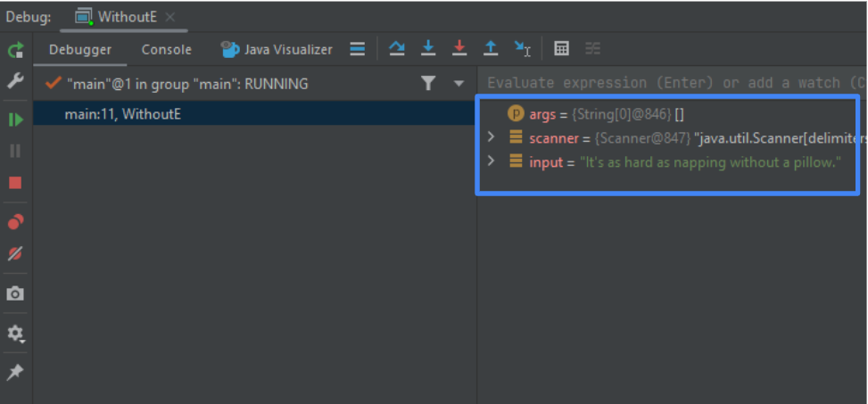The height and width of the screenshot is (404, 868).
Task: Close the WithoutE debug tab
Action: point(170,17)
